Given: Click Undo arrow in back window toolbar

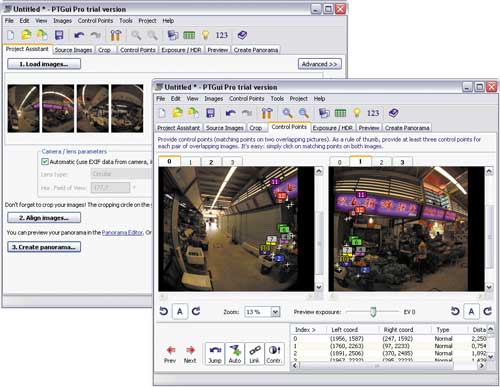Looking at the screenshot, I should pos(79,35).
